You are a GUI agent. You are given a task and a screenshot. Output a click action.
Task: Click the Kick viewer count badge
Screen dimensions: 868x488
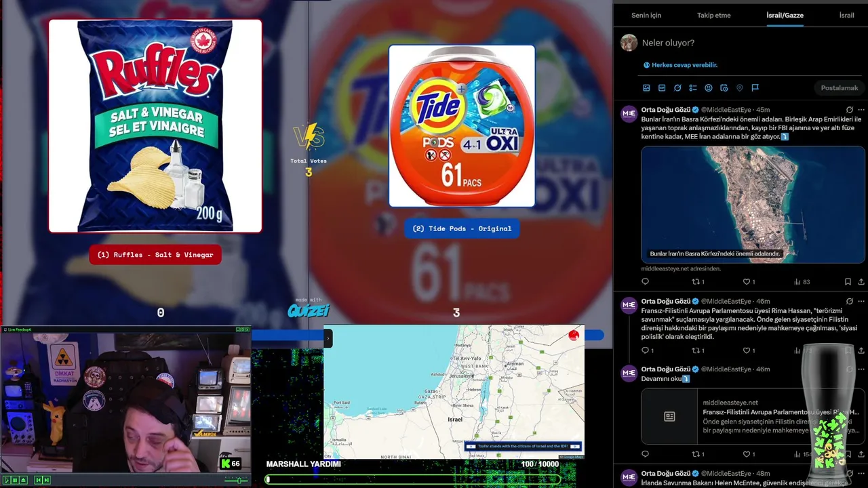231,464
